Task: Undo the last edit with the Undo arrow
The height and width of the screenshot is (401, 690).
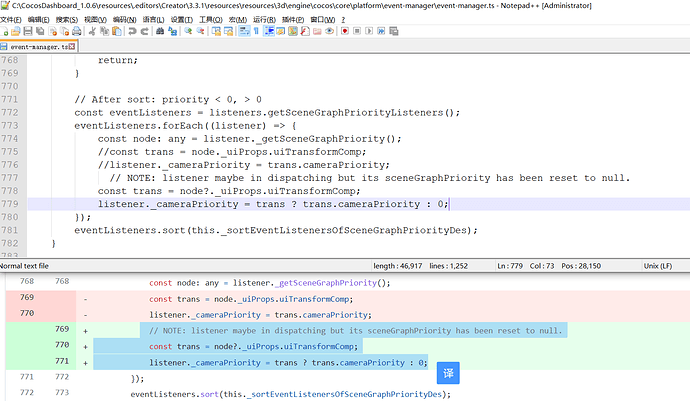Action: coord(132,31)
